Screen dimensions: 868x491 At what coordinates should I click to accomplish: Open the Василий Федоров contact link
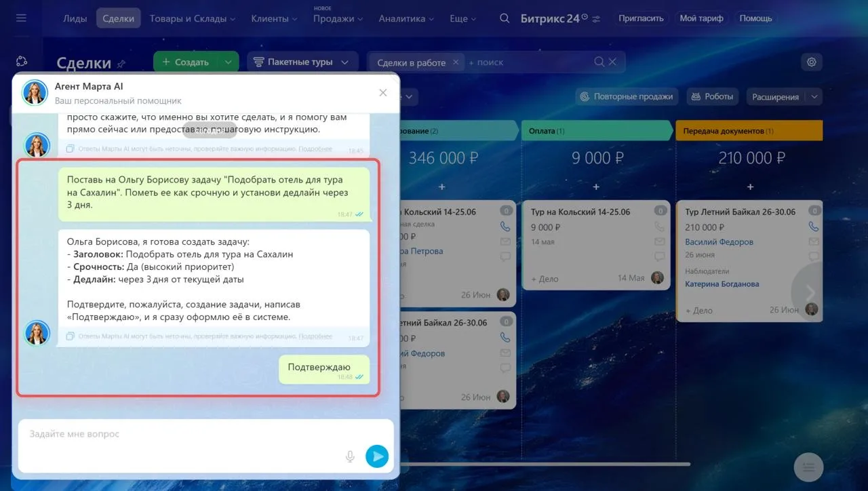719,242
